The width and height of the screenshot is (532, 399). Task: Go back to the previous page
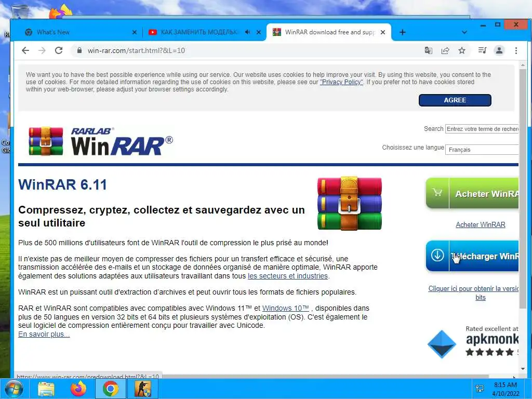[x=25, y=50]
